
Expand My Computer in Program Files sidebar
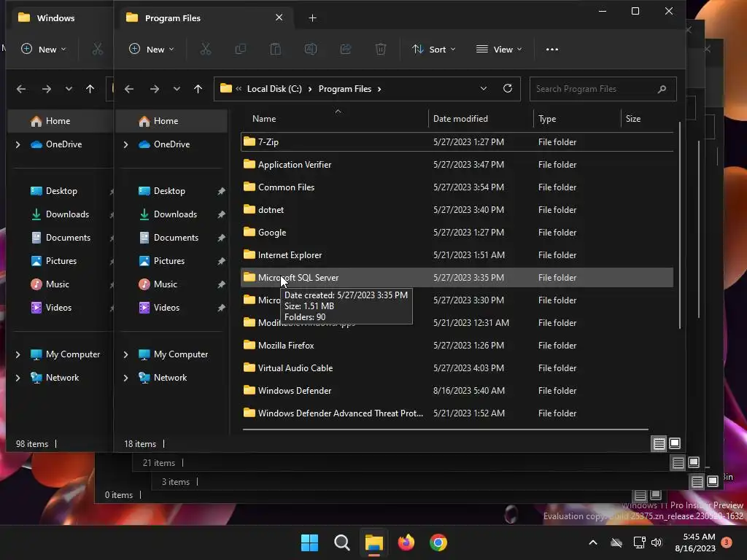125,354
